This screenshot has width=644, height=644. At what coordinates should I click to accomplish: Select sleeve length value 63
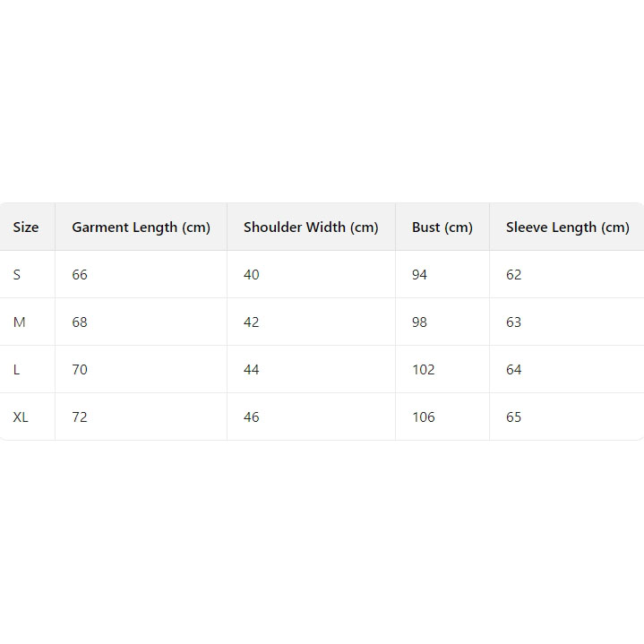pos(513,322)
